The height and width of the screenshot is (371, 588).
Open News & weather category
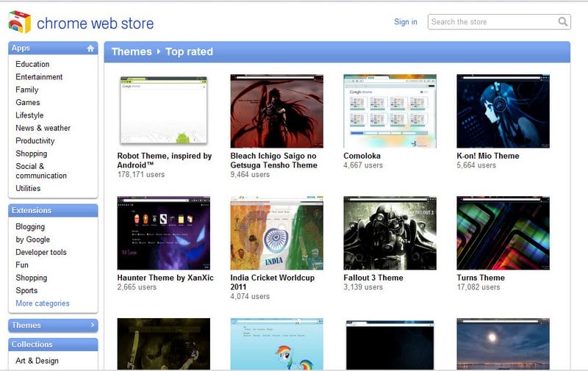pos(43,128)
